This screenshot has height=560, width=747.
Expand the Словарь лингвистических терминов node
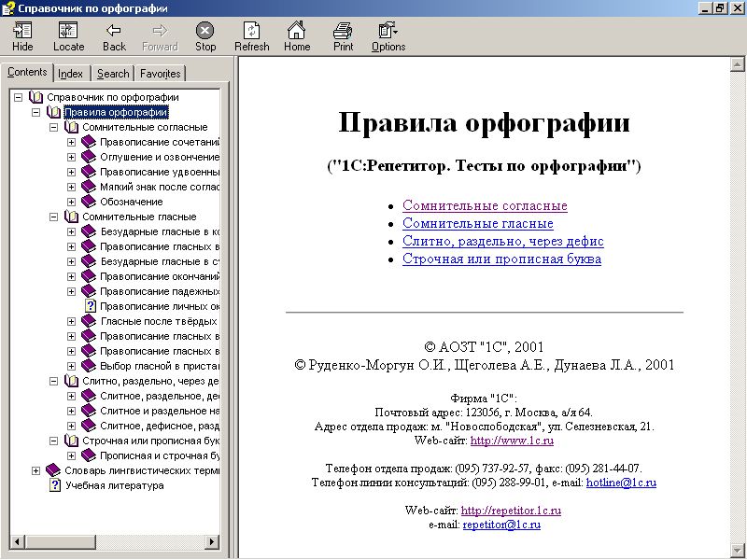tap(36, 470)
